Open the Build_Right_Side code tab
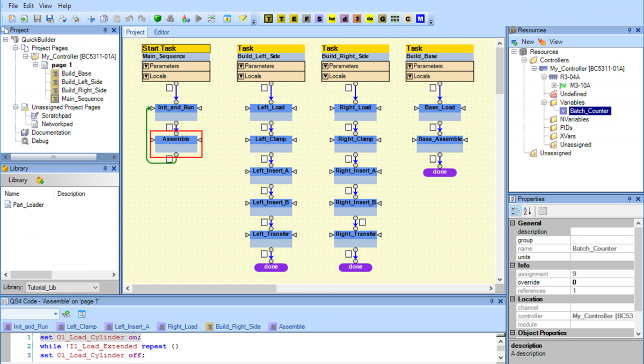This screenshot has height=364, width=644. click(x=233, y=326)
